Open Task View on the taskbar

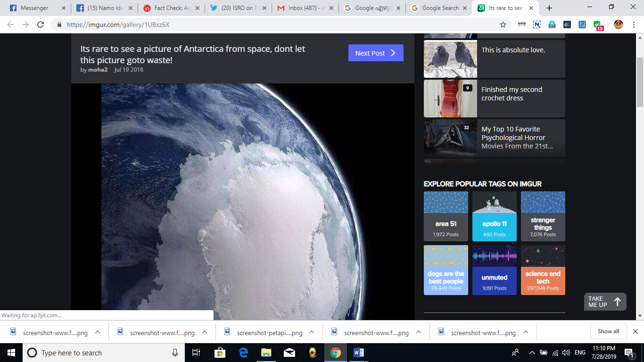(x=196, y=353)
